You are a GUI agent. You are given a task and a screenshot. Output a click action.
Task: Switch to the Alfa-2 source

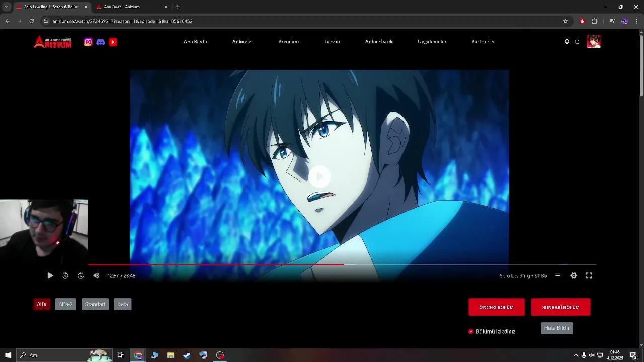click(x=65, y=304)
